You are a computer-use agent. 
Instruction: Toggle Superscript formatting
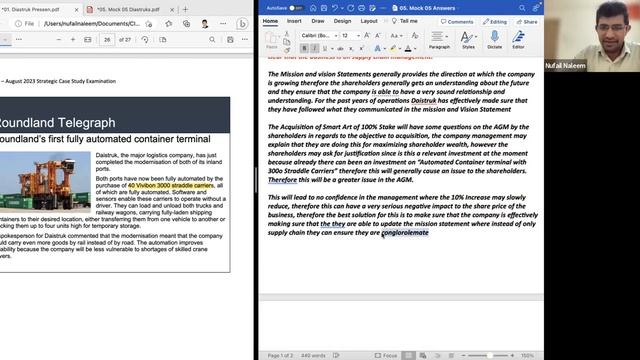362,49
